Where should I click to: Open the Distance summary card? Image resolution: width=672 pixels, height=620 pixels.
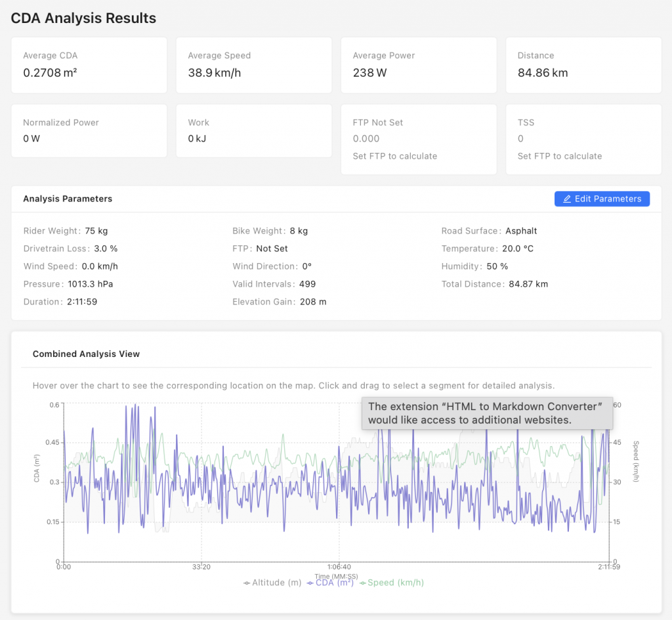coord(583,65)
